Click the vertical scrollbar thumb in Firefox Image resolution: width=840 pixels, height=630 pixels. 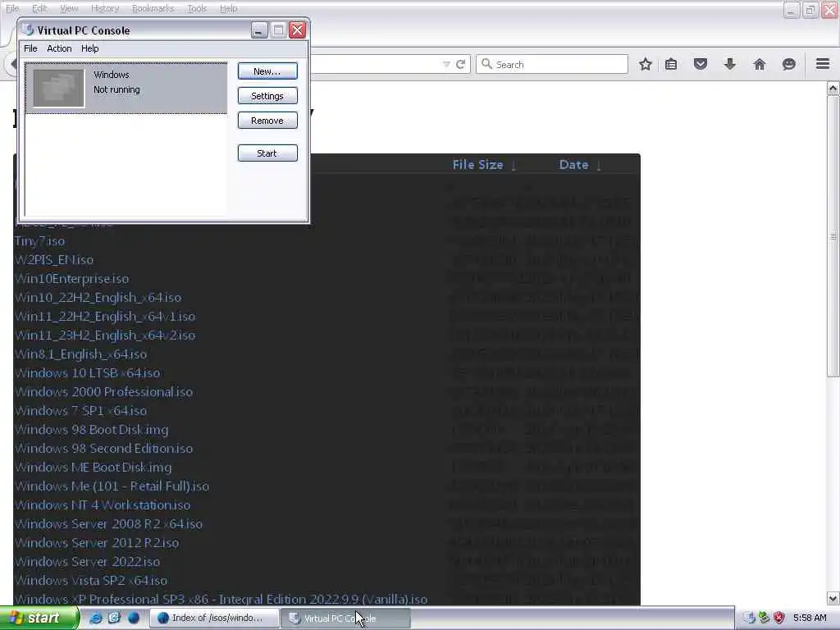(833, 236)
